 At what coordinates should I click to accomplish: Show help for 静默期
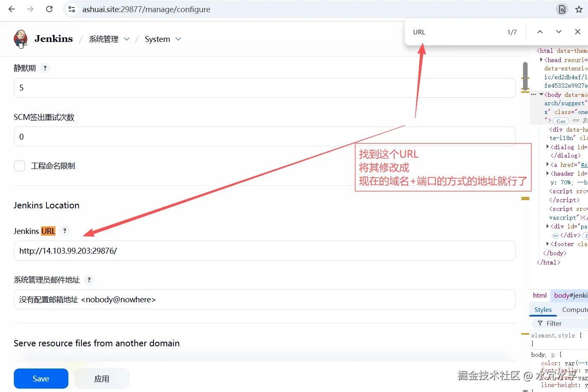click(x=45, y=68)
